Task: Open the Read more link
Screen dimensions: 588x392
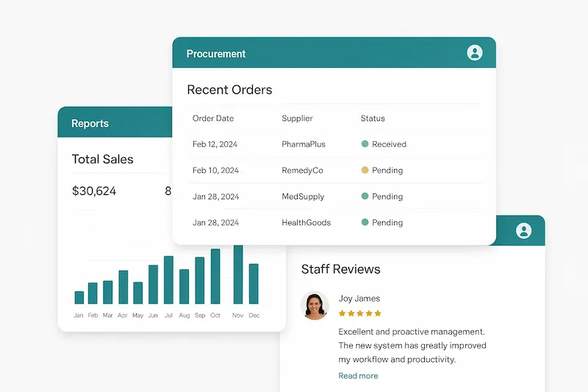Action: [x=358, y=376]
